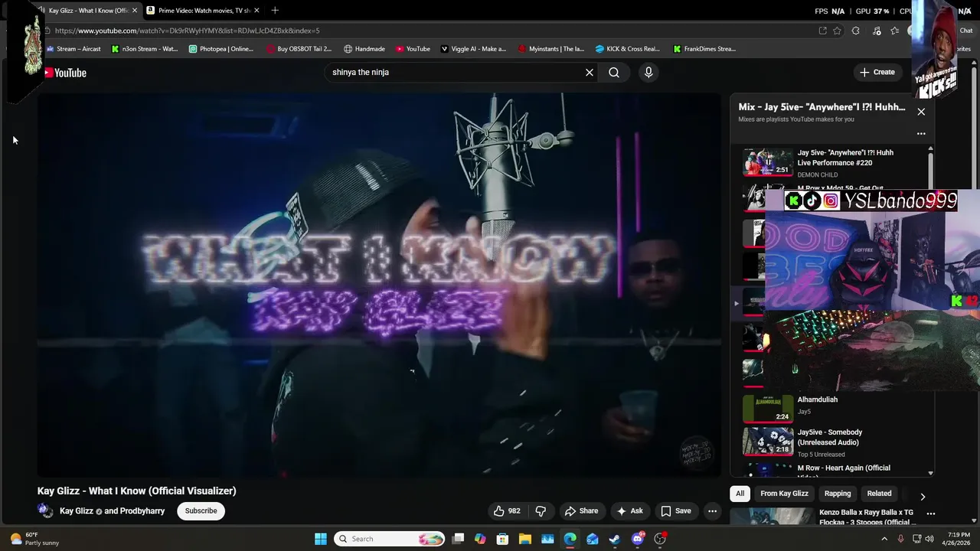Select the All filter chip

[740, 494]
